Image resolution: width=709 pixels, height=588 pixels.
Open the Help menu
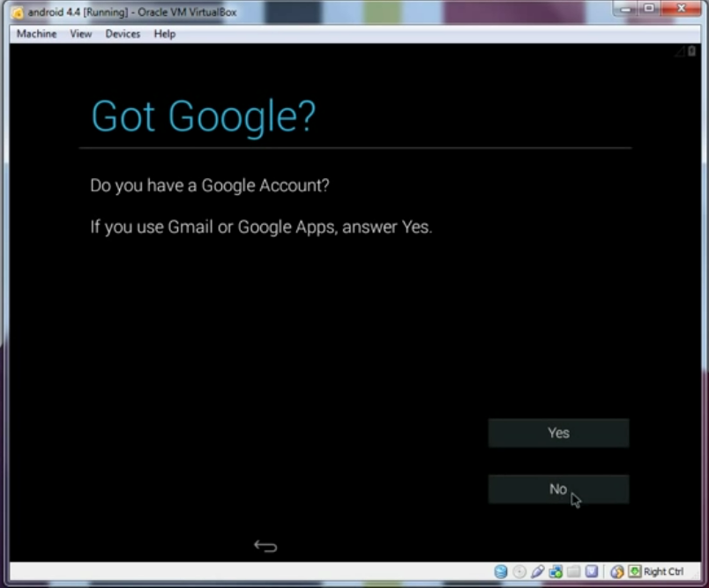[x=165, y=33]
